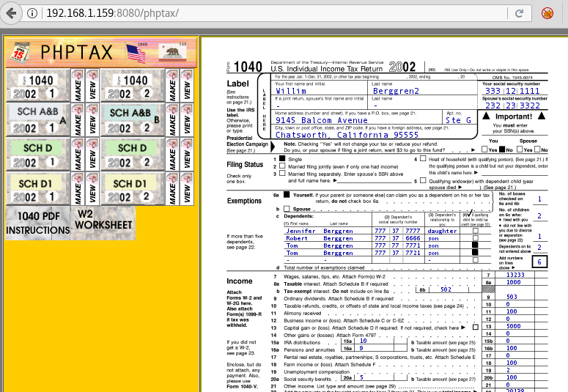Click VIEW next to 1040 2002 form 1
Viewport: 568px width, 392px height.
click(x=92, y=86)
